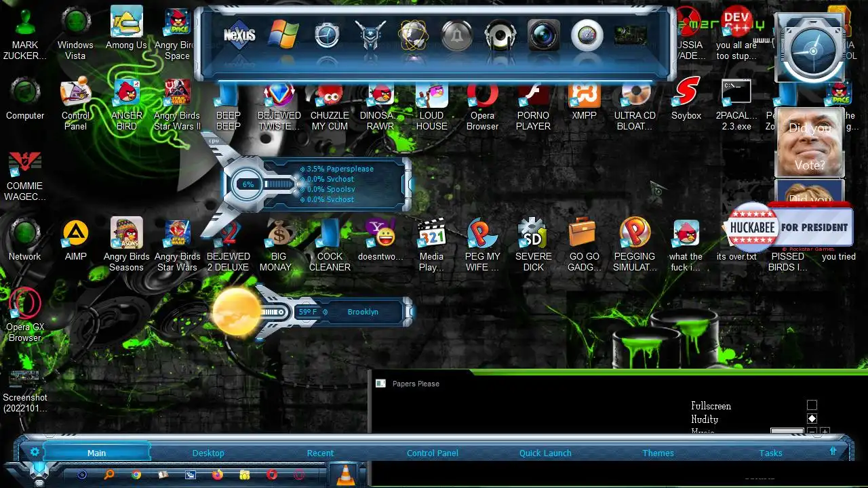Launch the GO GO GADG... briefcase shortcut
This screenshot has width=868, height=488.
(584, 245)
